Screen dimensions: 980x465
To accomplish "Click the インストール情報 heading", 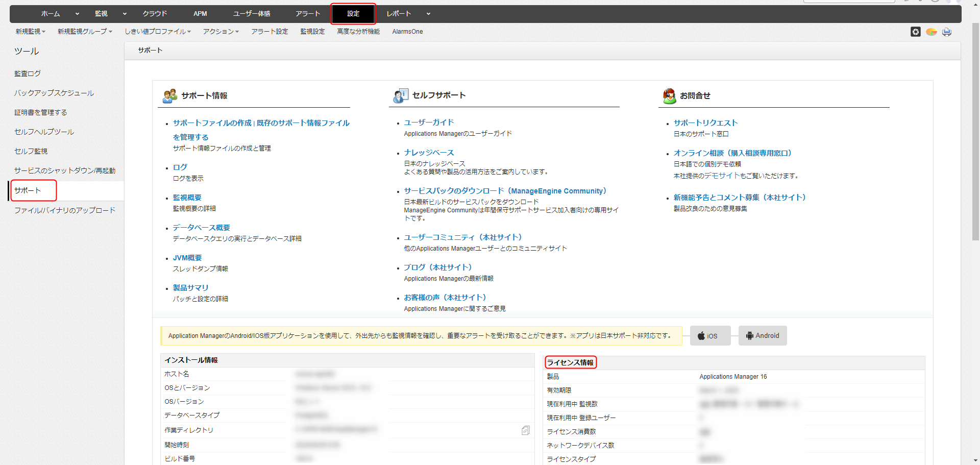I will pos(191,360).
